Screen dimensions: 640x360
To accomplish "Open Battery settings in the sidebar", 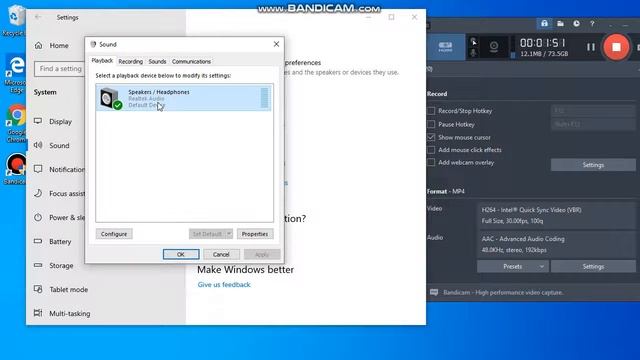I will (x=53, y=242).
